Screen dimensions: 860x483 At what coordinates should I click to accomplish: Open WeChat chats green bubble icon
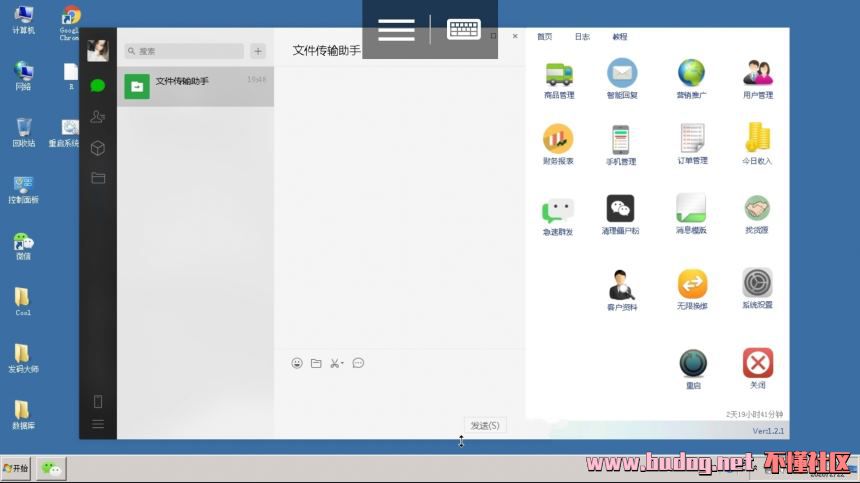coord(98,86)
